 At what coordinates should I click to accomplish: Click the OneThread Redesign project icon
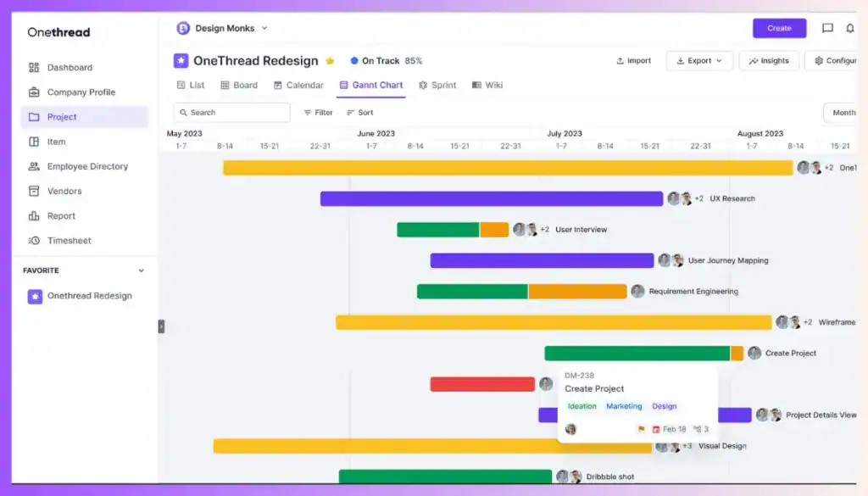point(181,60)
